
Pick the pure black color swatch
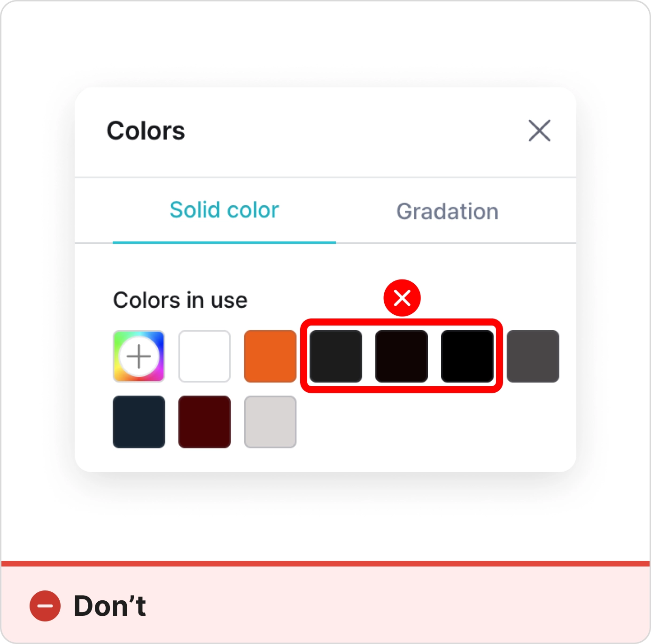467,356
